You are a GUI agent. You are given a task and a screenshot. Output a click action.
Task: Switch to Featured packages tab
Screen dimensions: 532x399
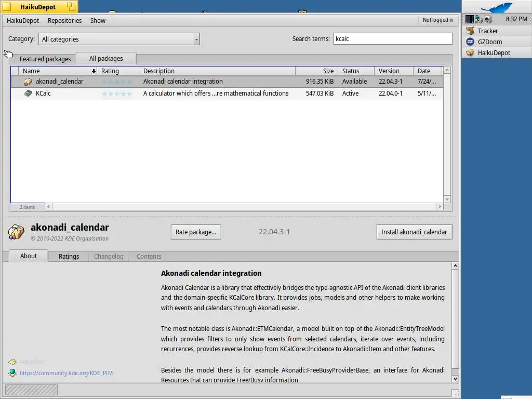point(45,59)
